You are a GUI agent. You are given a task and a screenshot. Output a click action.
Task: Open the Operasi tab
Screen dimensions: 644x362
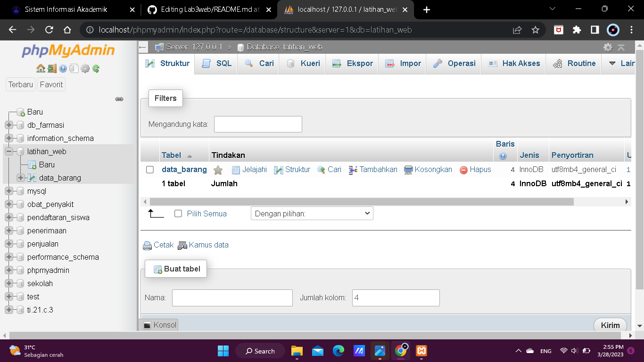point(453,63)
